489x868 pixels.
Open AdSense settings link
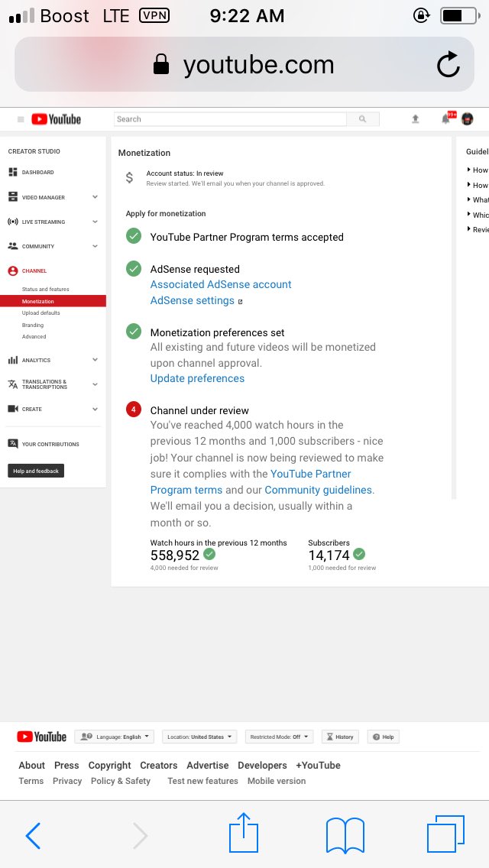pyautogui.click(x=193, y=300)
